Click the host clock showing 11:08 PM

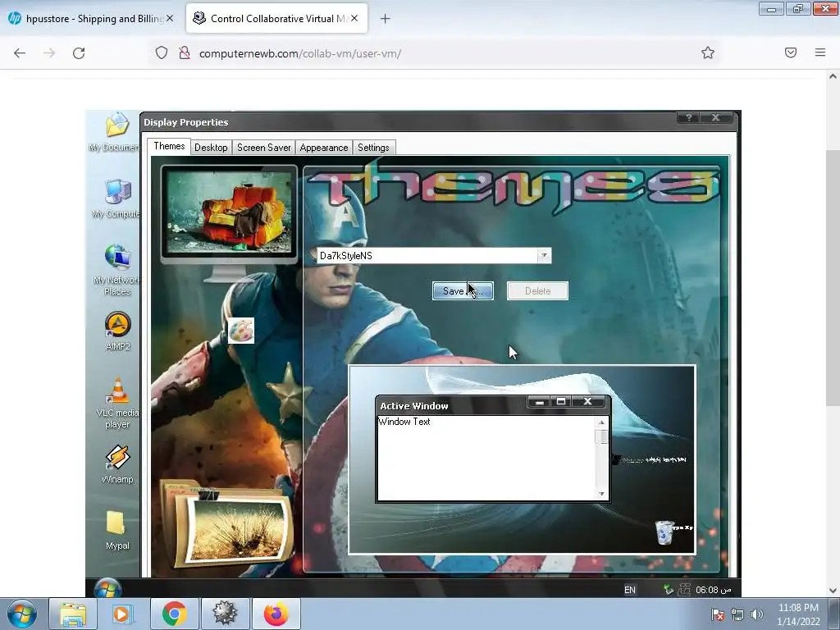pos(798,614)
